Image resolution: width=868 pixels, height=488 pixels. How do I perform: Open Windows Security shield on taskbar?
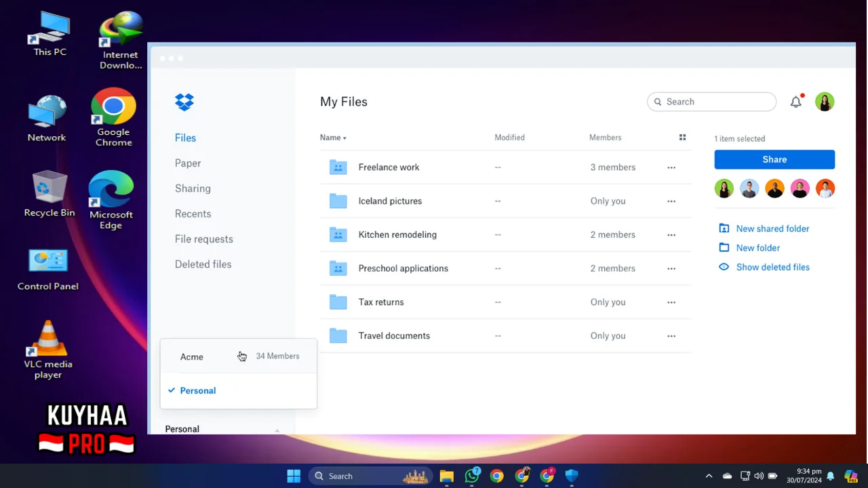[x=572, y=476]
